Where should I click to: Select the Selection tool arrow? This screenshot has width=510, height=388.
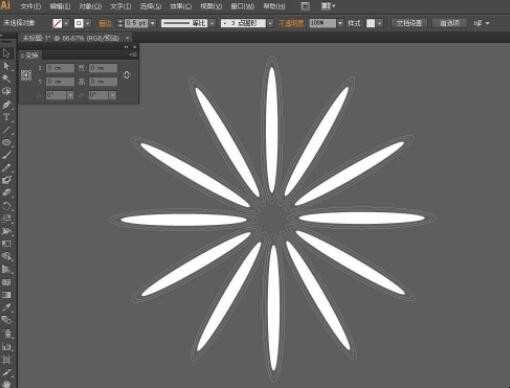6,53
